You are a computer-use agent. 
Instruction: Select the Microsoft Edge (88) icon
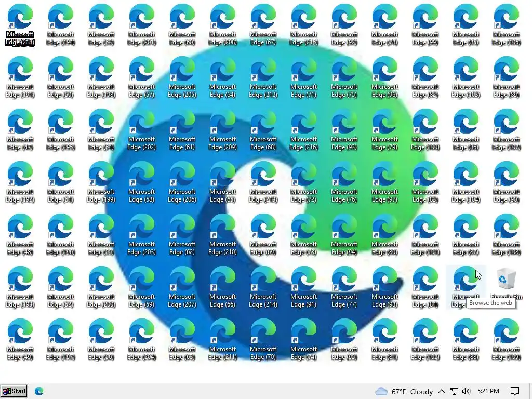coord(466,340)
